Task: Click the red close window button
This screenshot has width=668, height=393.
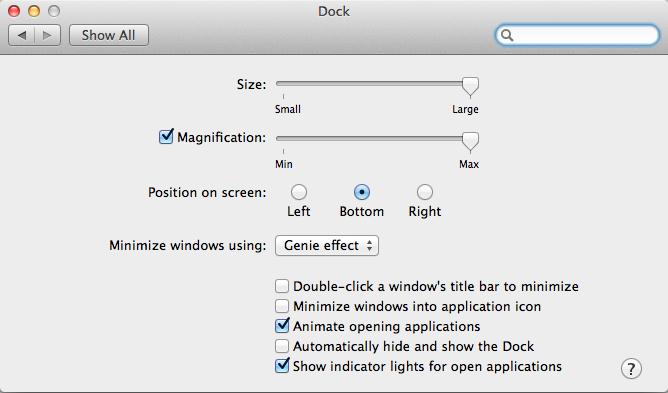Action: point(14,11)
